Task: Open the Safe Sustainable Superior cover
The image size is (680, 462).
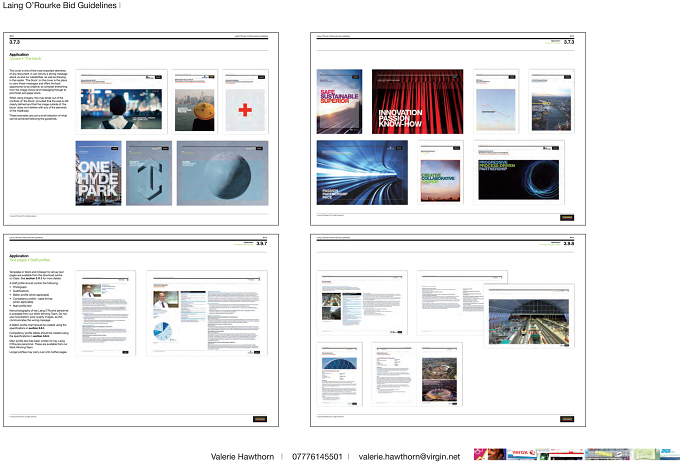Action: click(x=339, y=102)
